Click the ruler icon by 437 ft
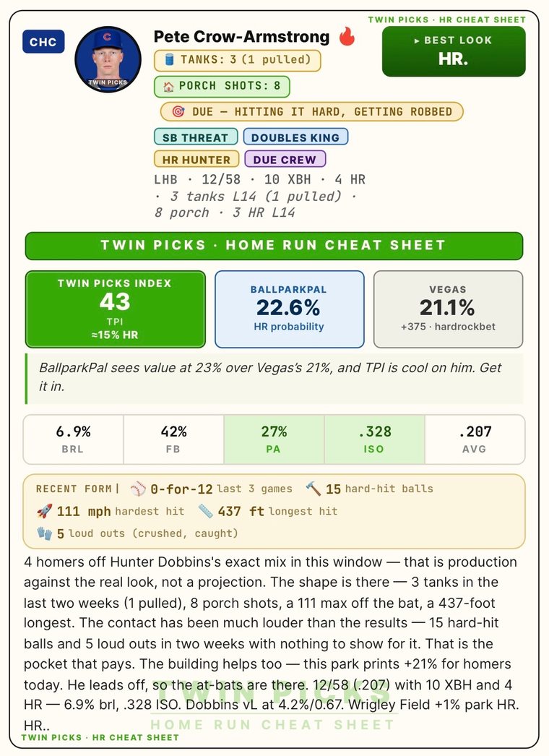The width and height of the screenshot is (549, 756). 205,511
